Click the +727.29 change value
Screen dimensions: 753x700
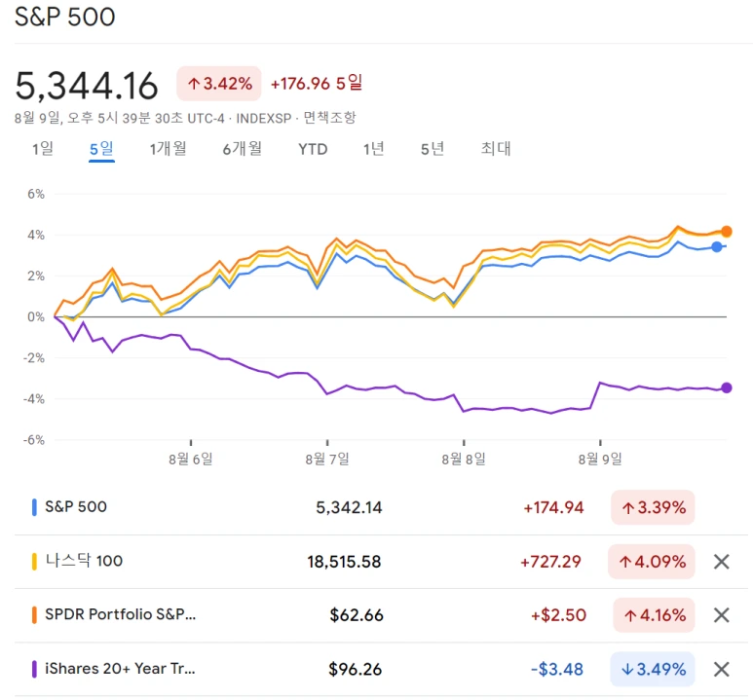(x=550, y=561)
